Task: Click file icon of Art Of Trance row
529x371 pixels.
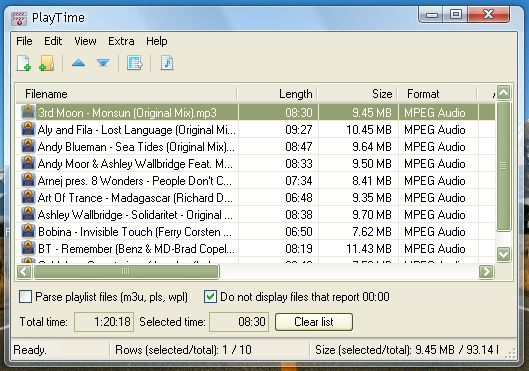Action: click(x=28, y=197)
